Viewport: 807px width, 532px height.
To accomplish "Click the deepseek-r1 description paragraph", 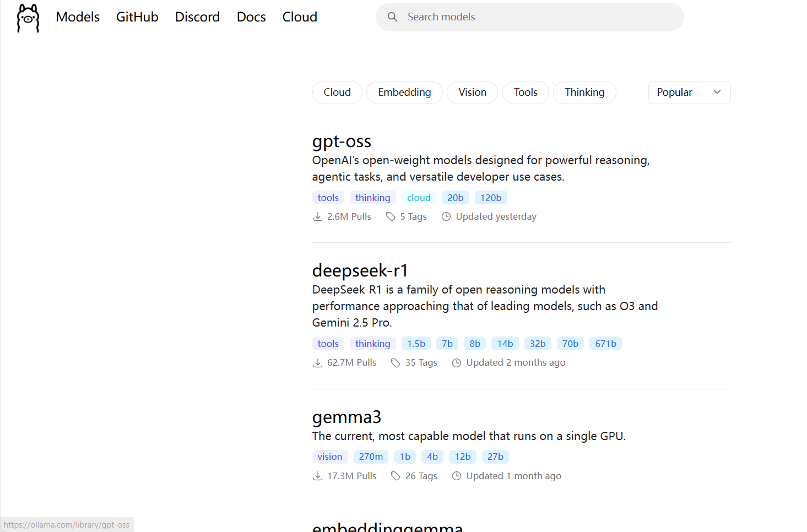I will [x=485, y=306].
